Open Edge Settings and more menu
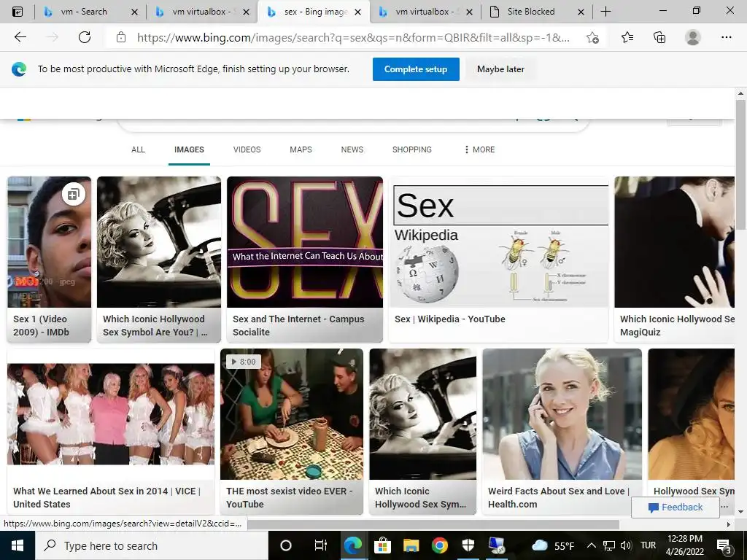The height and width of the screenshot is (560, 747). click(x=726, y=37)
